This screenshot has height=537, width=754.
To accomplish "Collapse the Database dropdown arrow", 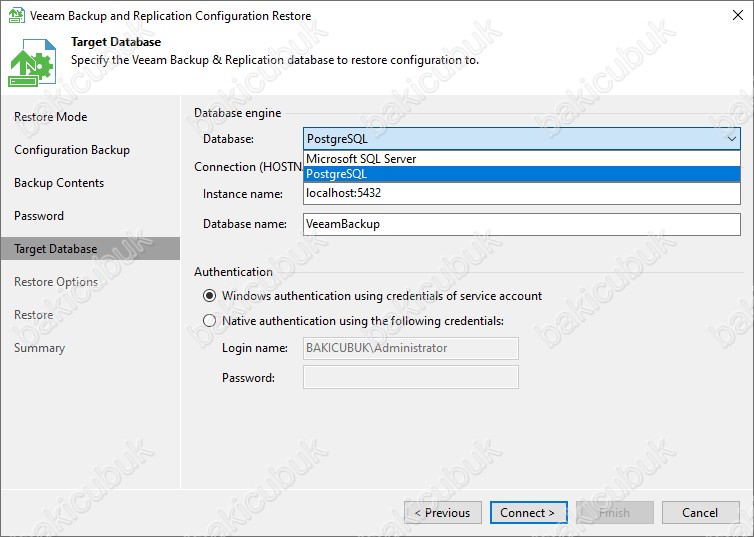I will (x=731, y=139).
